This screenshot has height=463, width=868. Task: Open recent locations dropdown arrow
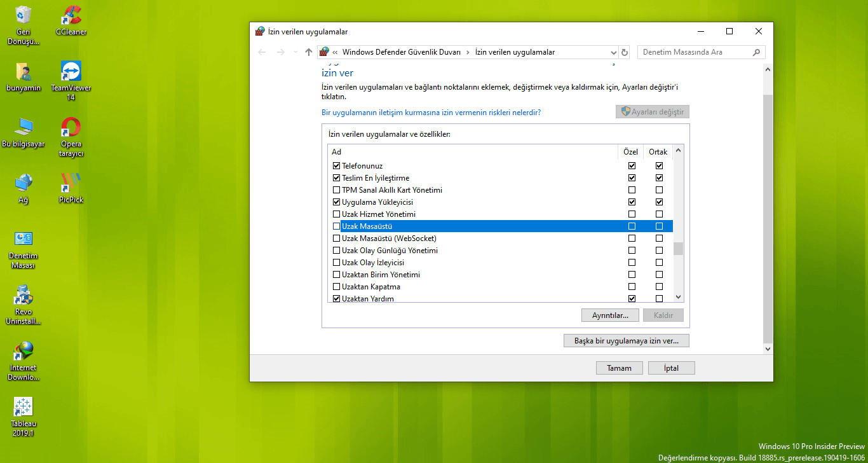[x=295, y=52]
